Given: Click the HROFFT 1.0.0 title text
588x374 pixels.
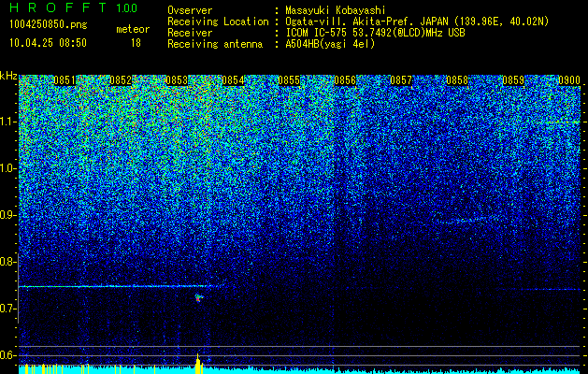Looking at the screenshot, I should coord(73,7).
